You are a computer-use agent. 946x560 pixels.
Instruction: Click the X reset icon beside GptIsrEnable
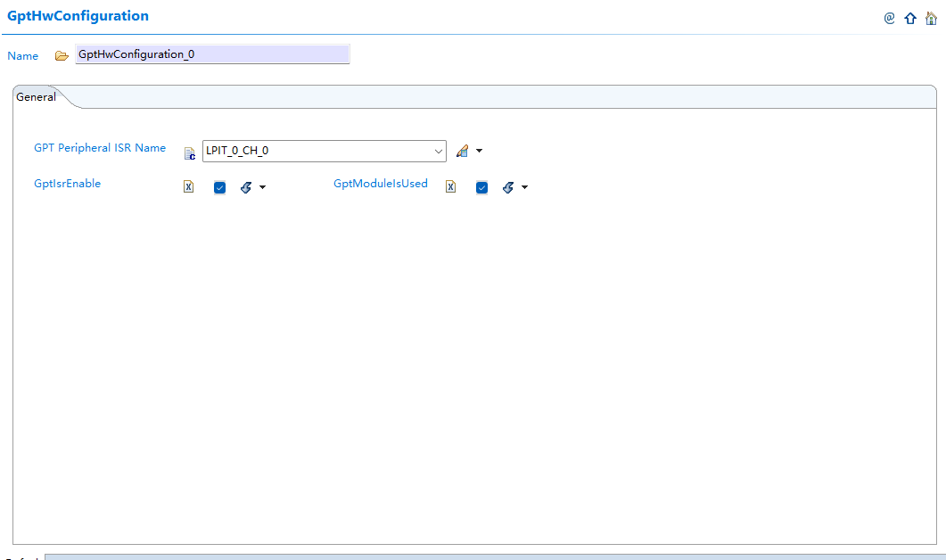188,186
